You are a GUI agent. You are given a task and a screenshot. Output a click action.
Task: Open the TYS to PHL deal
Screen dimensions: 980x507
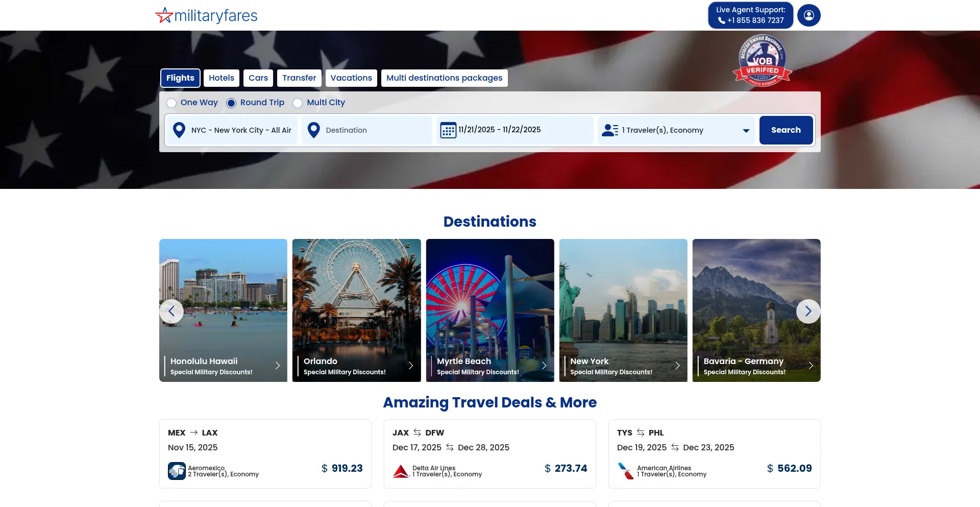click(715, 454)
